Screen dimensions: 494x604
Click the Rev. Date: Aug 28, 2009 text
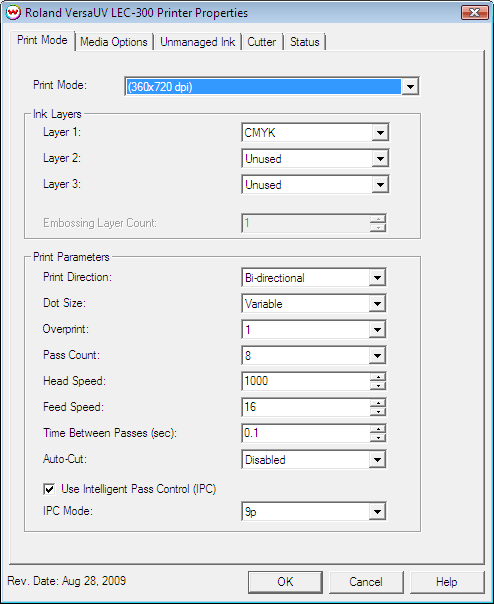point(67,581)
